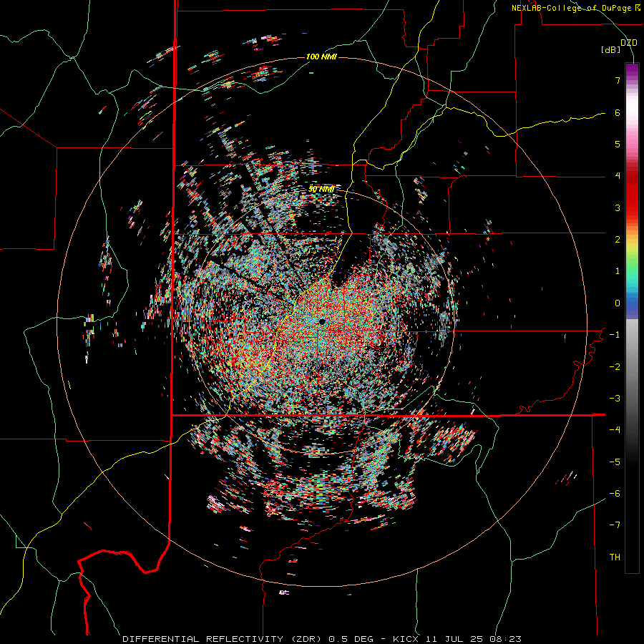Click the -3 value on color scale
Screen dimensions: 644x644
pos(615,399)
